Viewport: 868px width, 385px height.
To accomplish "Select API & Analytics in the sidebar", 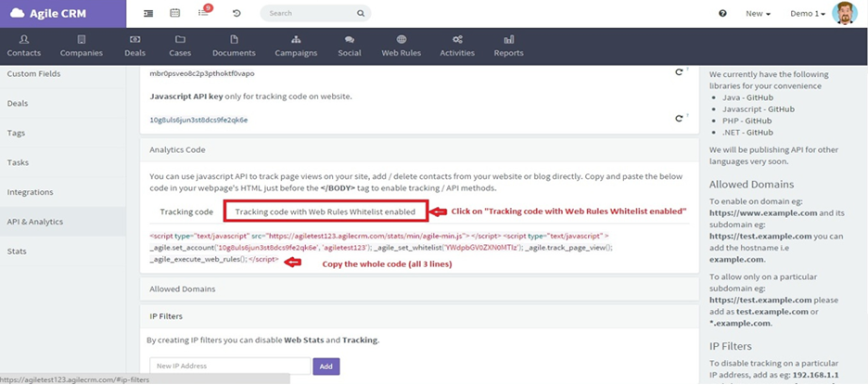I will pyautogui.click(x=63, y=222).
